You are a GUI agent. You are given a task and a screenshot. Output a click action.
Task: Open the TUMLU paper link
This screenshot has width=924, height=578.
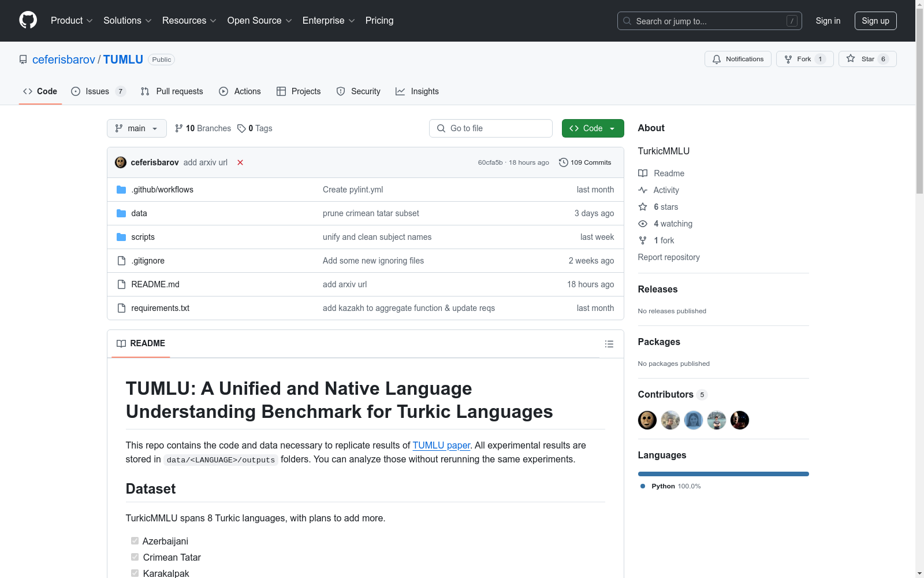tap(441, 445)
